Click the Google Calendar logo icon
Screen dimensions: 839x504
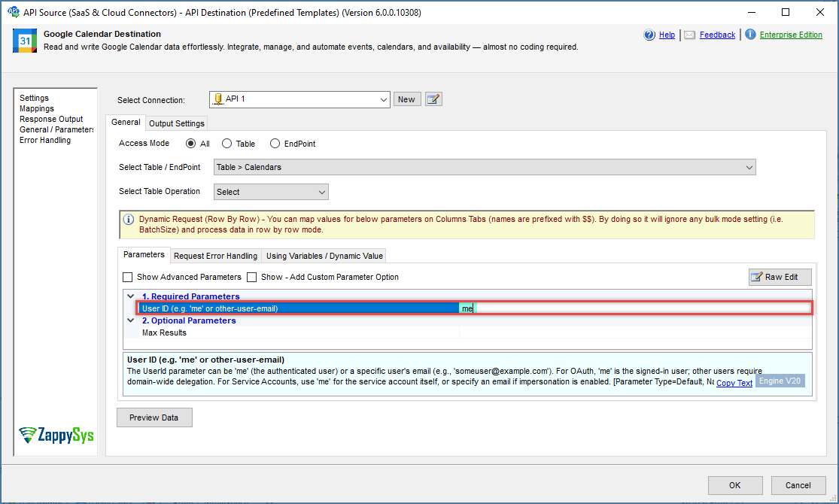point(25,41)
